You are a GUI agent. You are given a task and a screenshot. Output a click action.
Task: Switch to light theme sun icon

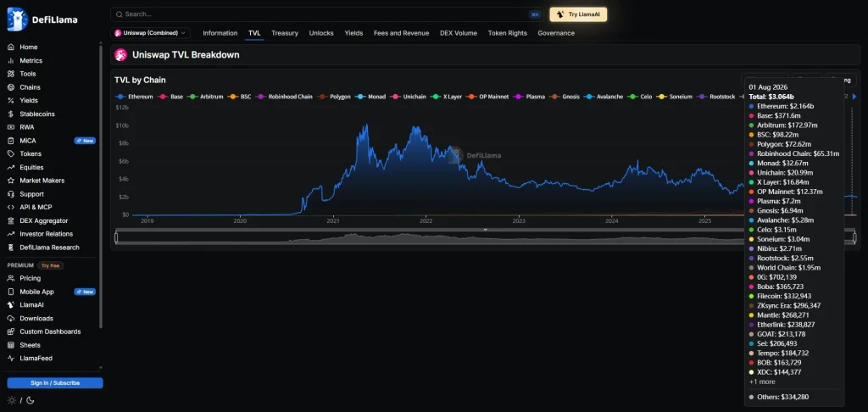tap(12, 400)
